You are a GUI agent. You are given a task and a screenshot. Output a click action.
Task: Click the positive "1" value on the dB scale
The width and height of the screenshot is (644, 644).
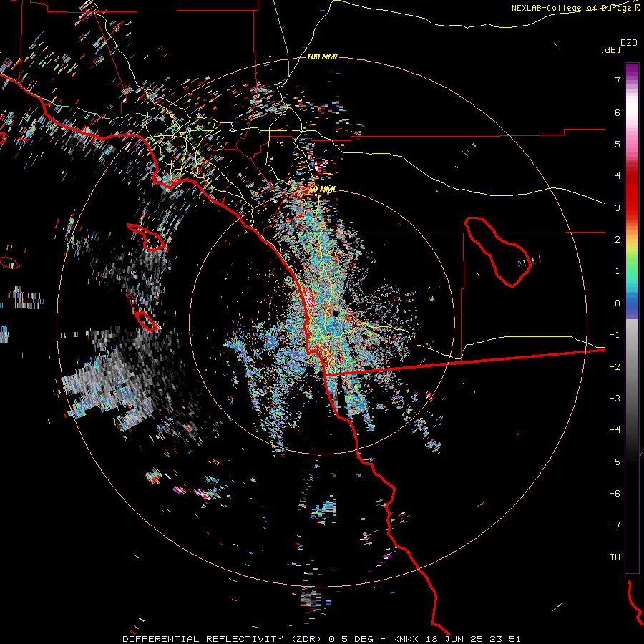click(618, 271)
